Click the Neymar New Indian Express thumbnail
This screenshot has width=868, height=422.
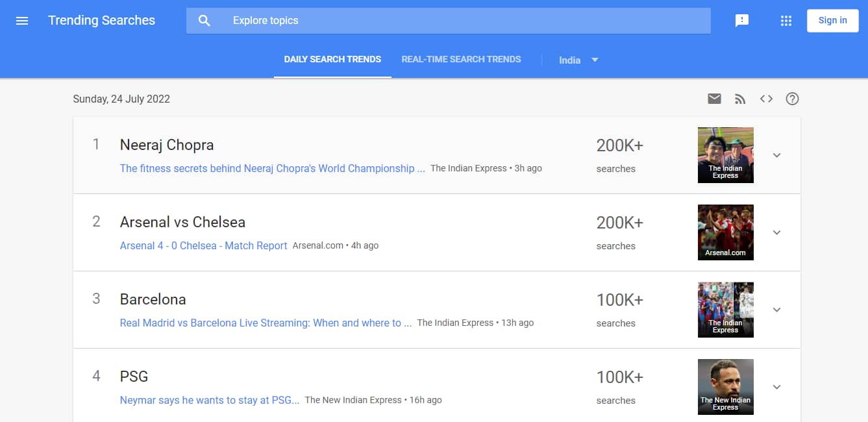725,387
